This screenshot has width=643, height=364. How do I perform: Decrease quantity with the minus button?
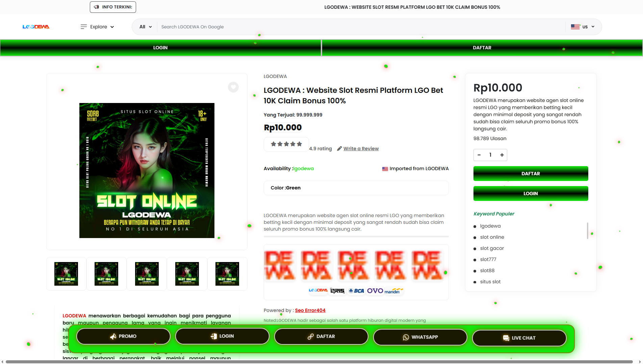click(479, 155)
